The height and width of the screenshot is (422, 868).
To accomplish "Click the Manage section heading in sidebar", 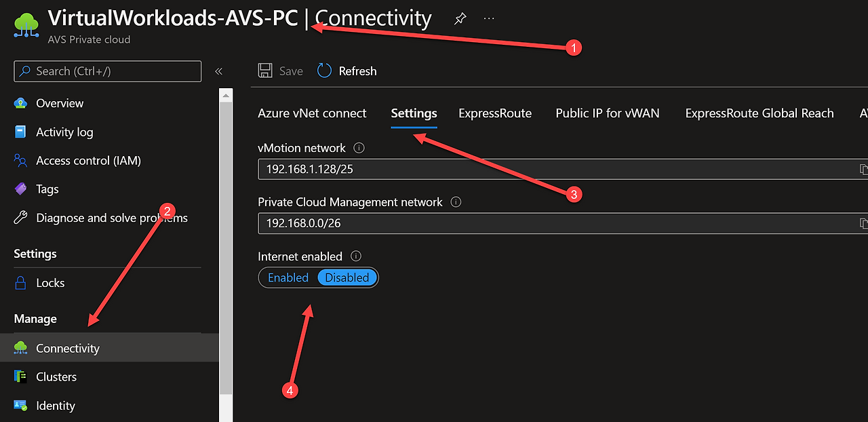I will pos(35,319).
